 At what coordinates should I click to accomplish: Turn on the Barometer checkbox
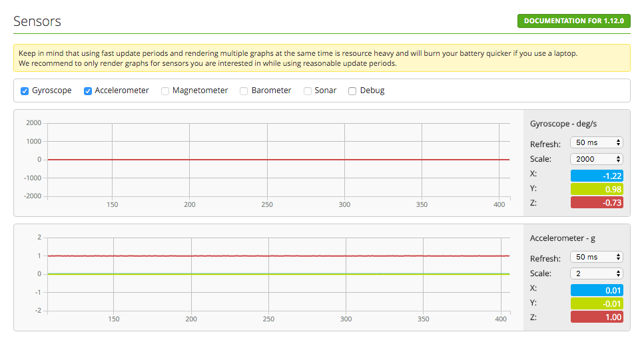click(244, 90)
